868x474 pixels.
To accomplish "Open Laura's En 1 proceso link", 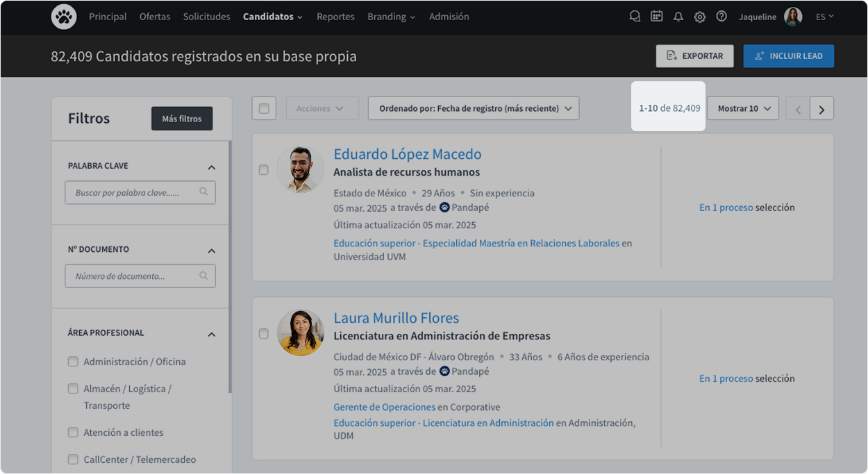I will [726, 378].
